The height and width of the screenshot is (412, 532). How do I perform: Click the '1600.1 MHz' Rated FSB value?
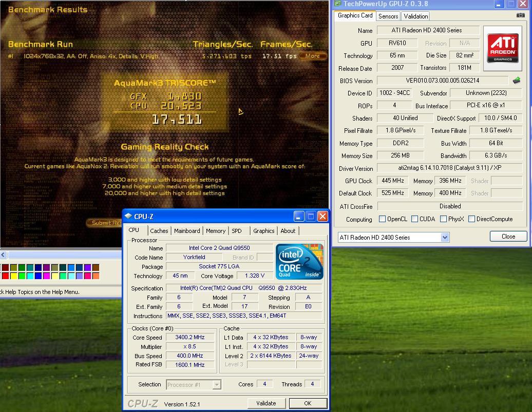190,365
